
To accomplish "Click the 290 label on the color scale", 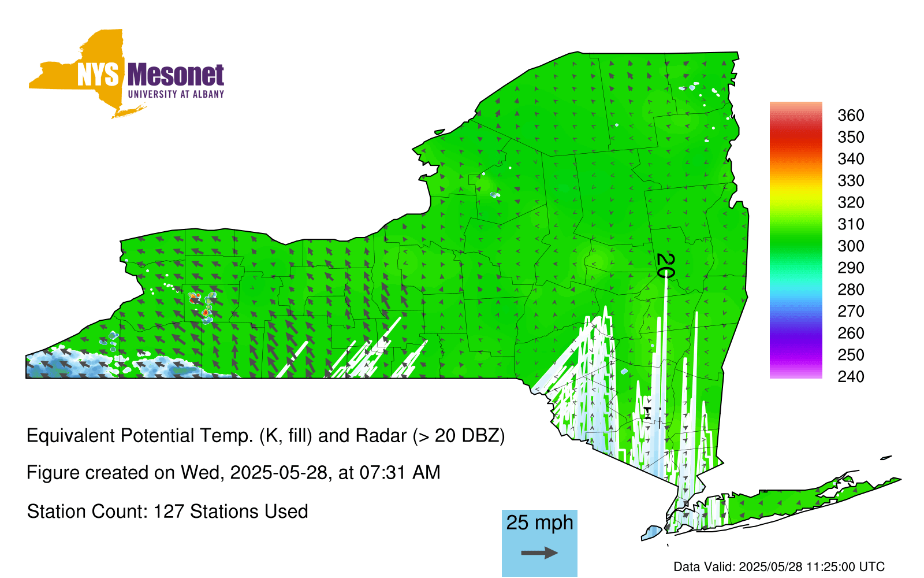I will (x=851, y=268).
